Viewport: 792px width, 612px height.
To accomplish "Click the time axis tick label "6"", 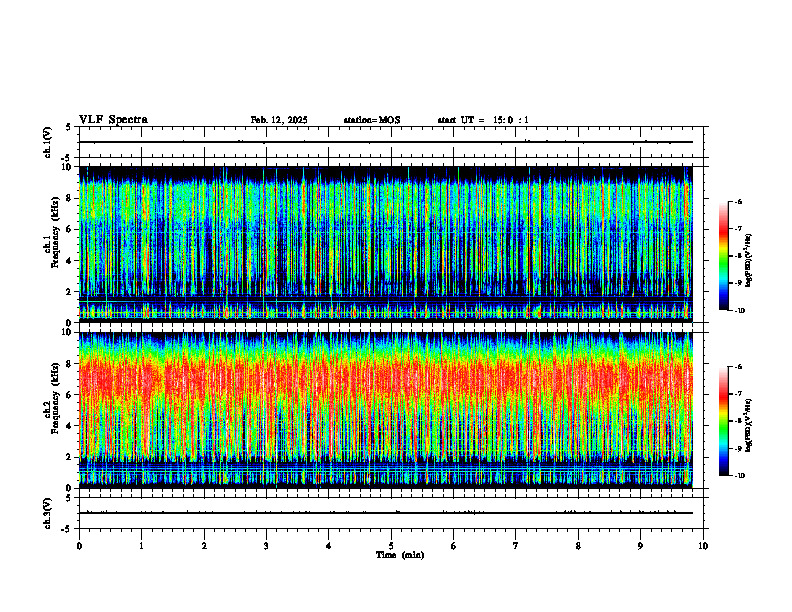I will coord(454,546).
